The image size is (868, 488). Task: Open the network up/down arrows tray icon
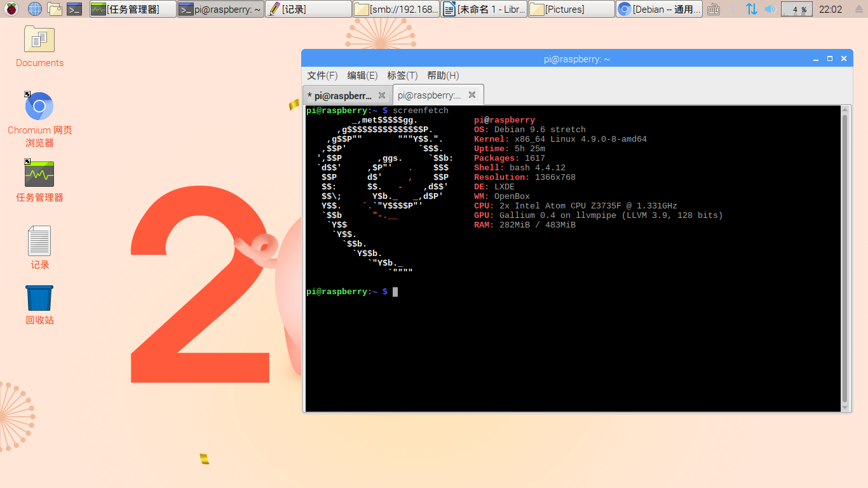point(751,9)
